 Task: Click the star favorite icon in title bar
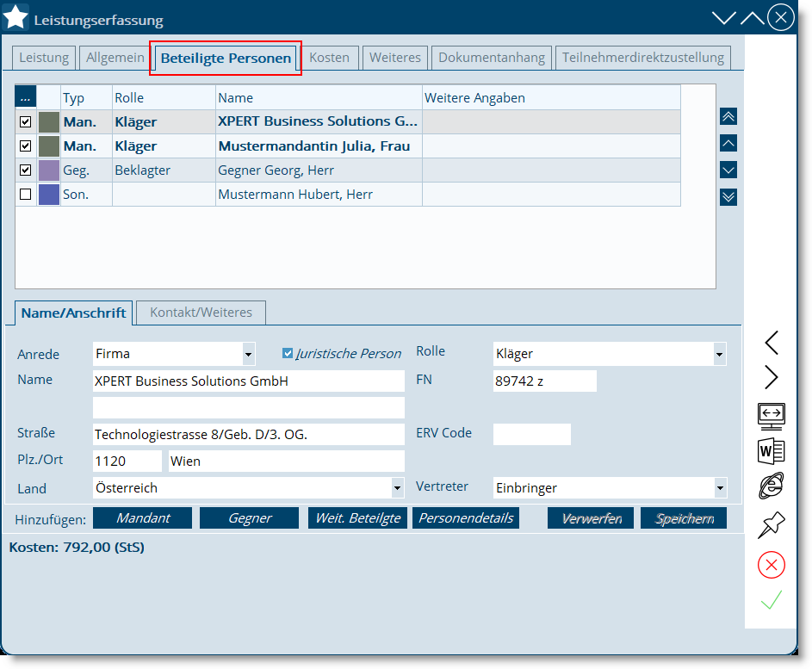(15, 17)
